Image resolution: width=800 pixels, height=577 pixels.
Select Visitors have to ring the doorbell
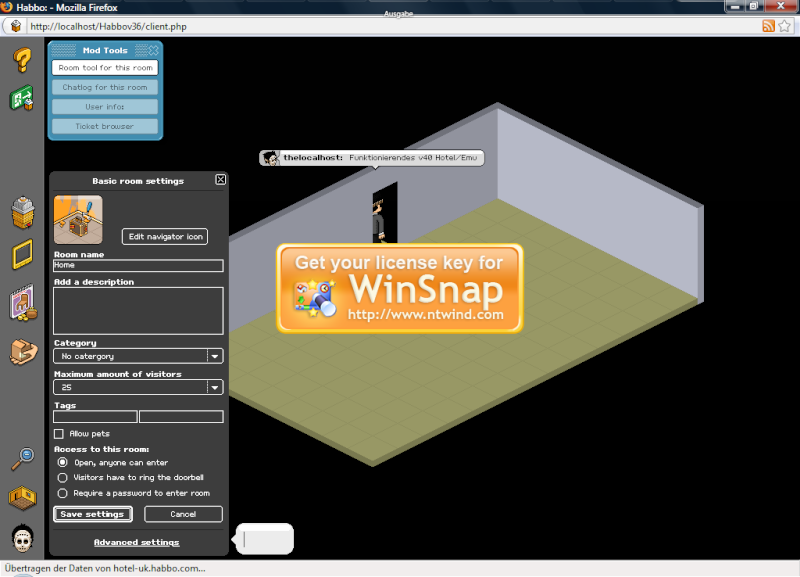click(62, 478)
